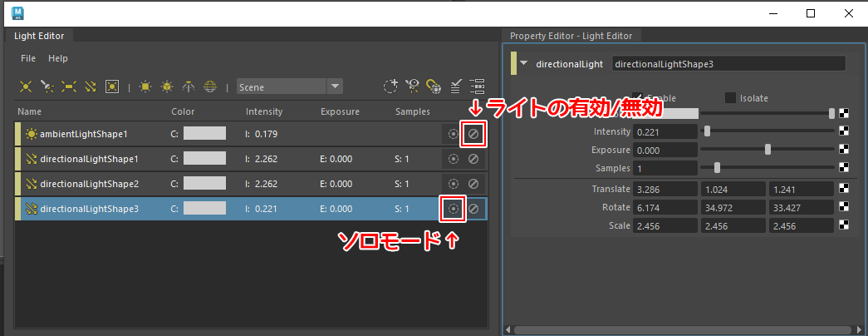Click the directionalLightShape3 name field
Image resolution: width=868 pixels, height=336 pixels.
[728, 63]
